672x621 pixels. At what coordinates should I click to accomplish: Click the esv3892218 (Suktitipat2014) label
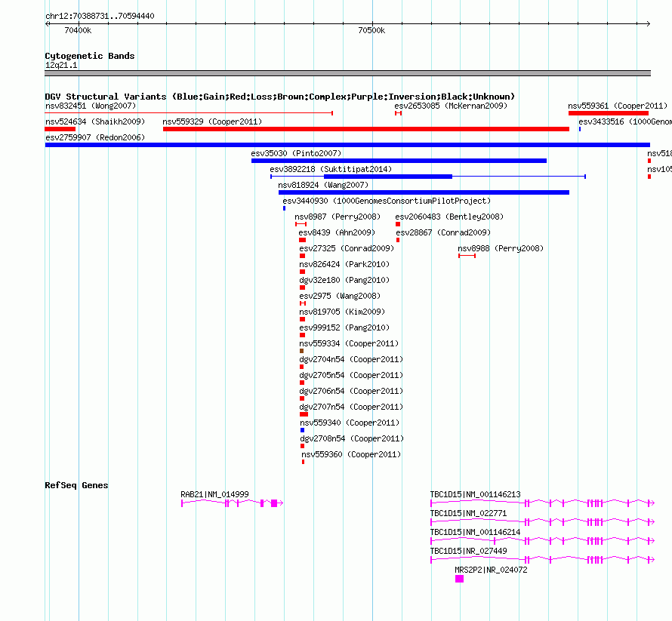coord(331,169)
